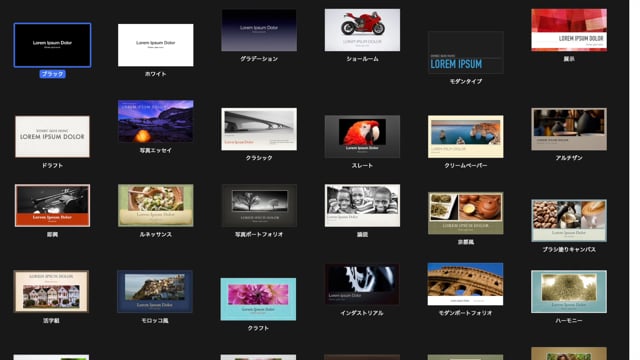Select the red mosaic theme thumbnail

pos(569,30)
